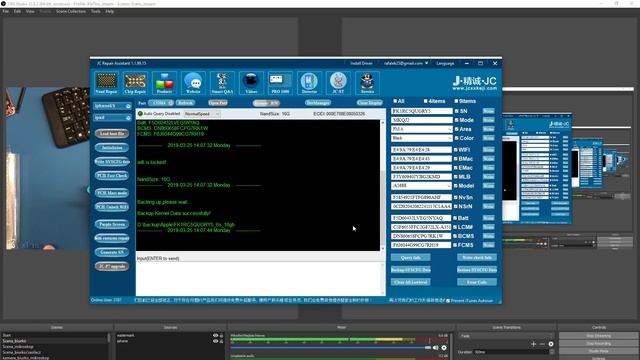Image resolution: width=640 pixels, height=360 pixels.
Task: Click the Clear Display button
Action: 370,103
